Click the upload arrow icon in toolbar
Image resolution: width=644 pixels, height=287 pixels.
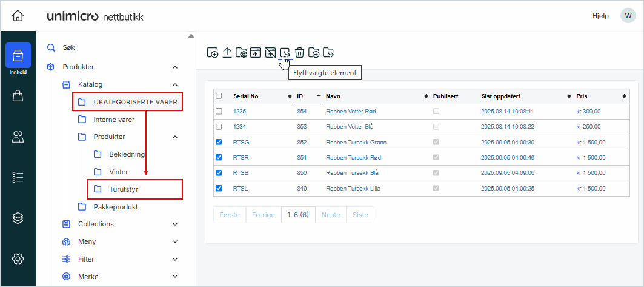[227, 53]
